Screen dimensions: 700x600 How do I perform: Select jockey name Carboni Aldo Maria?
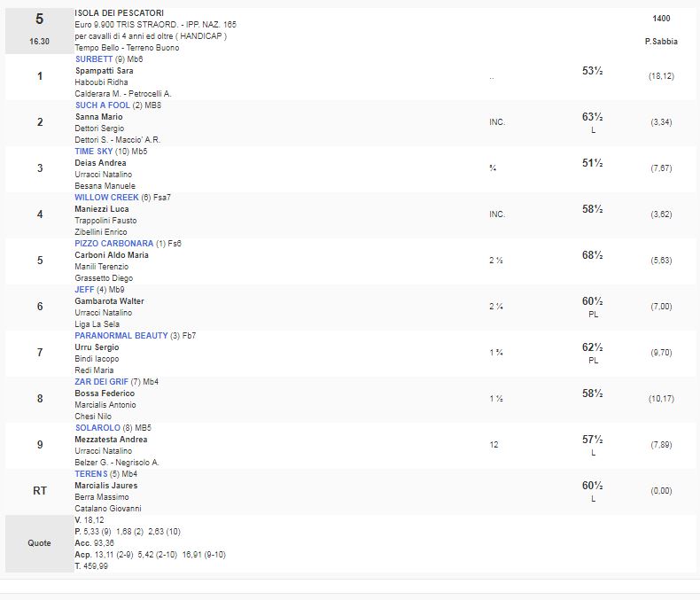tap(112, 255)
